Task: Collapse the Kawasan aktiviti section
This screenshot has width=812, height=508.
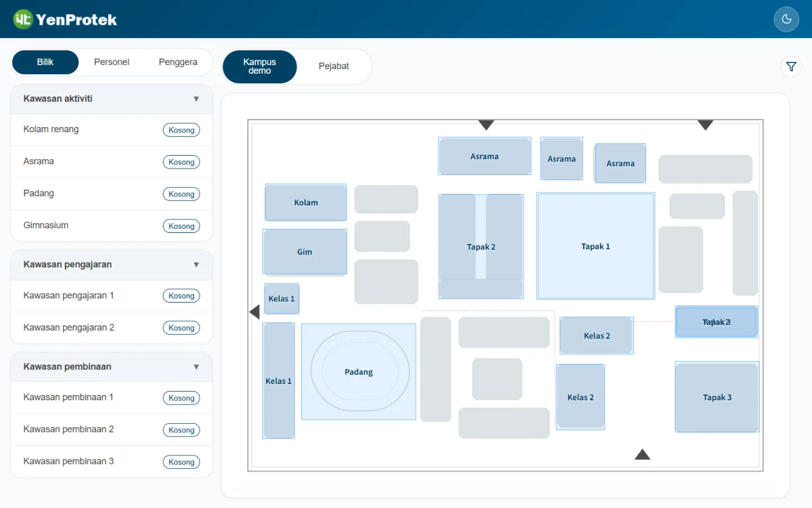Action: [197, 99]
